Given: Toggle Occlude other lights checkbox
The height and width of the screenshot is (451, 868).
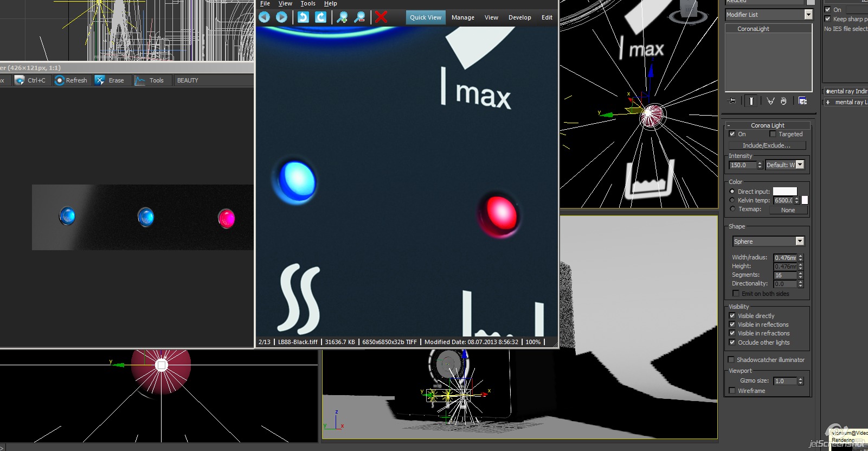Looking at the screenshot, I should point(732,342).
